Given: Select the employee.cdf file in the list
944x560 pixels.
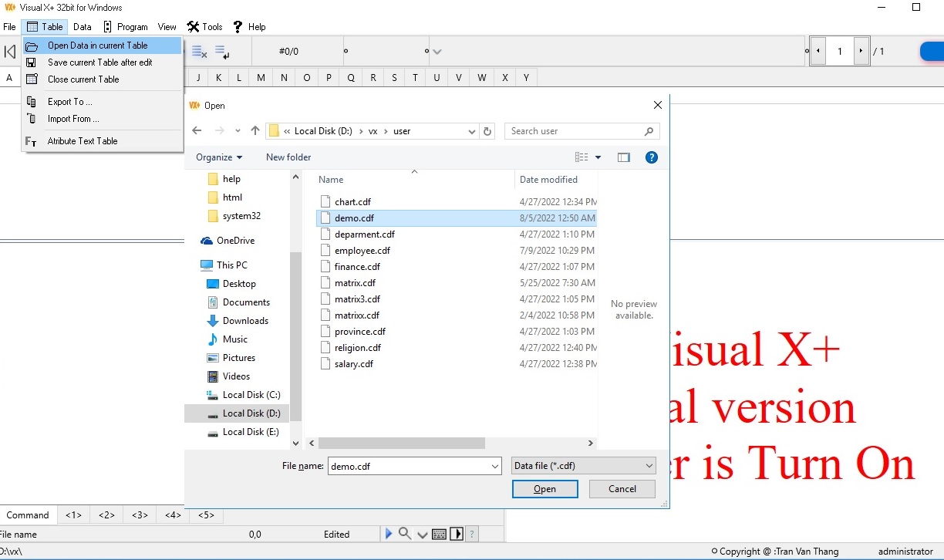Looking at the screenshot, I should [x=362, y=250].
